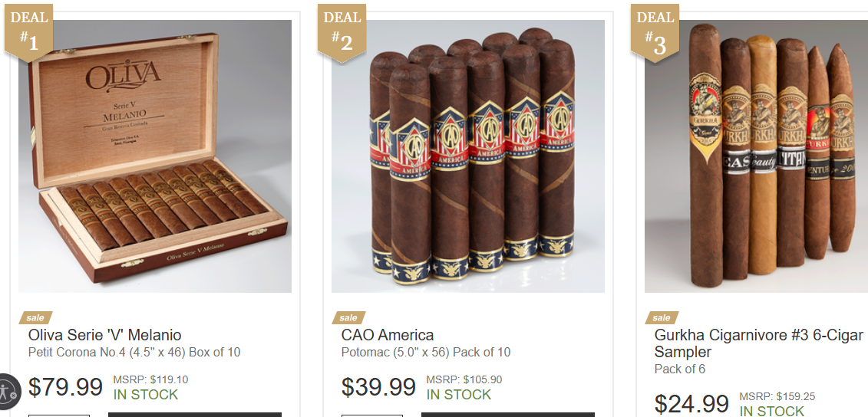Screen dimensions: 868x417
Task: Click the Deal #1 ribbon badge
Action: [29, 32]
